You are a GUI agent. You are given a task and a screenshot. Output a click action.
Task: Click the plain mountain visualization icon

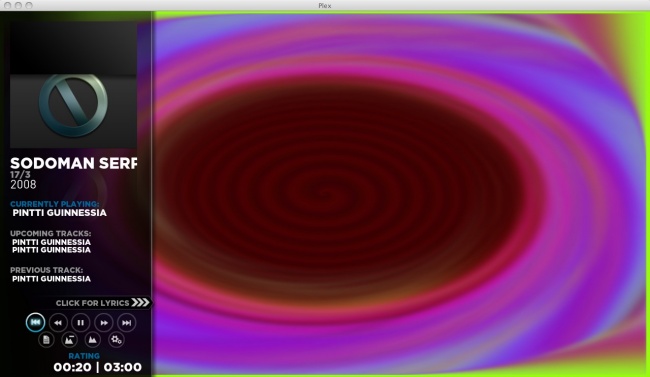coord(92,340)
